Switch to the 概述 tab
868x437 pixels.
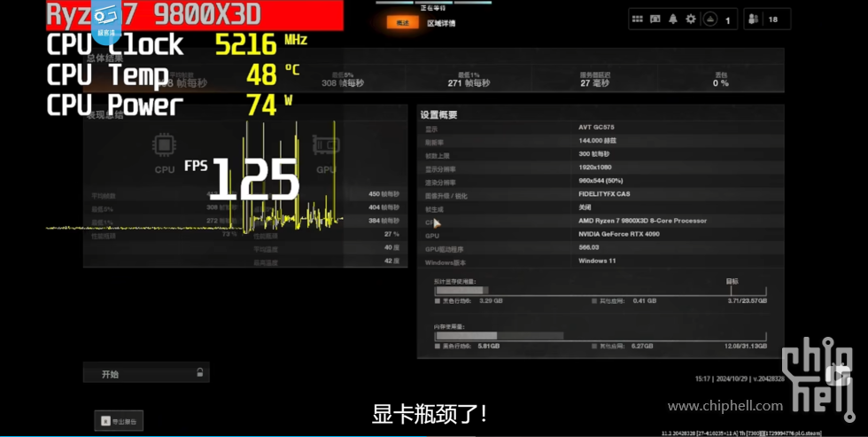[x=403, y=23]
